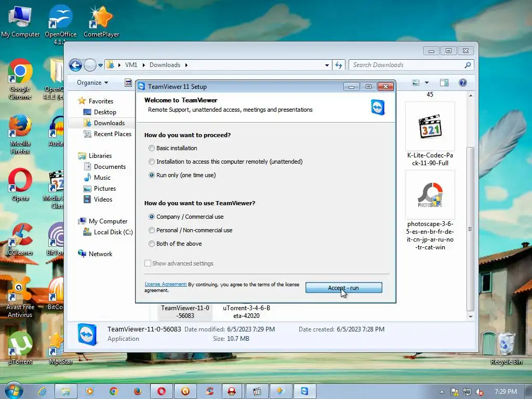Open recent locations dropdown next to forward arrow

[x=100, y=65]
